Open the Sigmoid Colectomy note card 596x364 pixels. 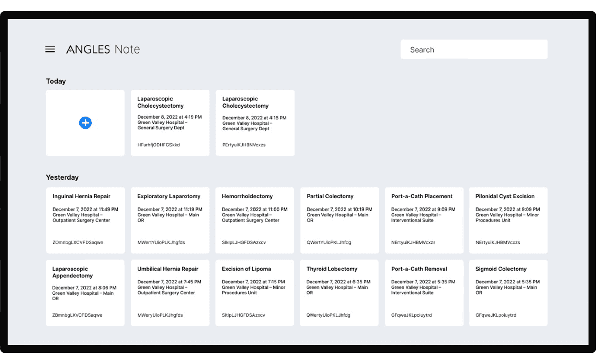coord(508,293)
